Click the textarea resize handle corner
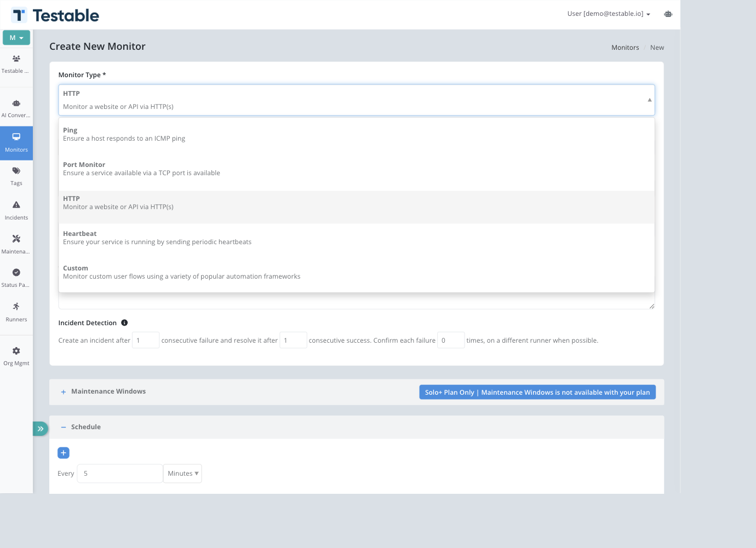 coord(651,306)
